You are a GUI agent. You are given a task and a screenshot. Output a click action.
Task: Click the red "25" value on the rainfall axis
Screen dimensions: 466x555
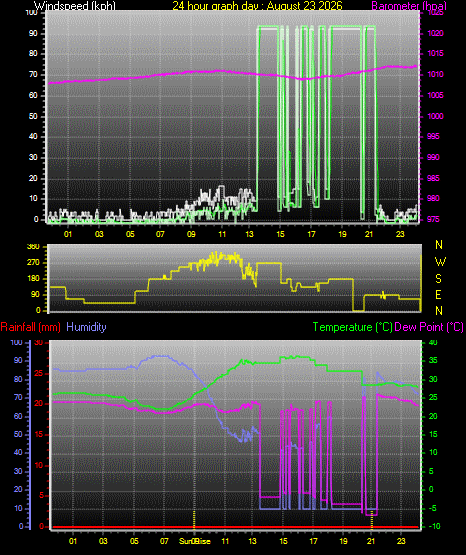pos(39,374)
